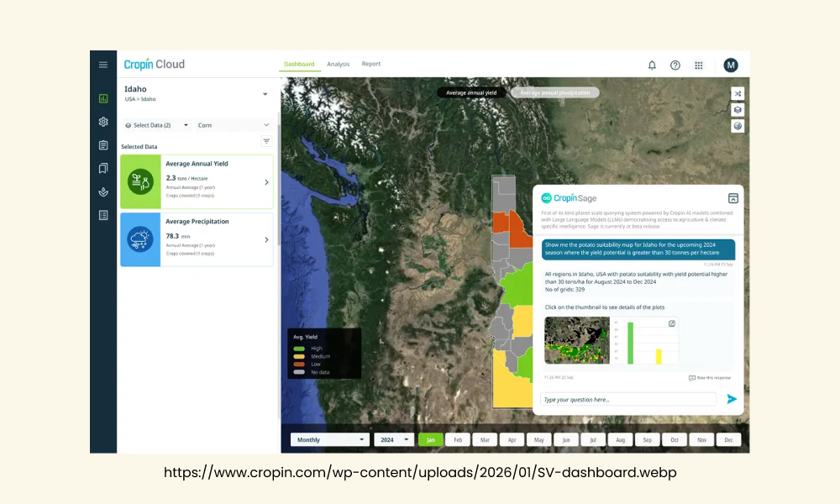The height and width of the screenshot is (504, 840).
Task: Open the hamburger menu in sidebar
Action: [103, 65]
